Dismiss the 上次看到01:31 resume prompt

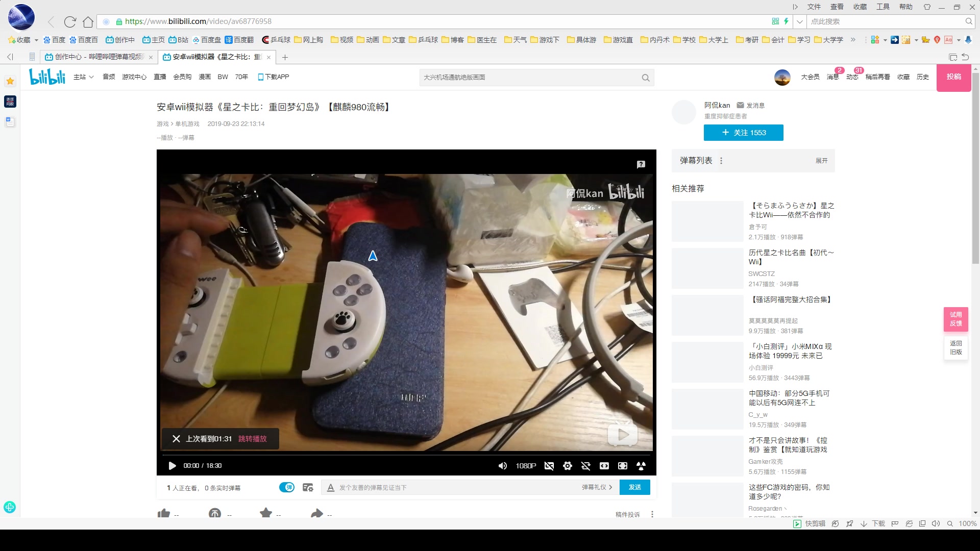coord(176,439)
